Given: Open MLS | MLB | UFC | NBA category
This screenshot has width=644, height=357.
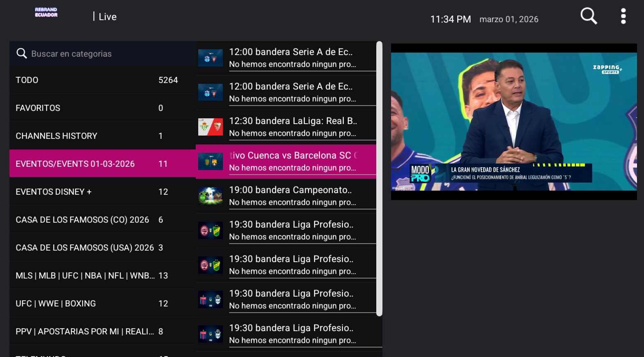Looking at the screenshot, I should (103, 276).
